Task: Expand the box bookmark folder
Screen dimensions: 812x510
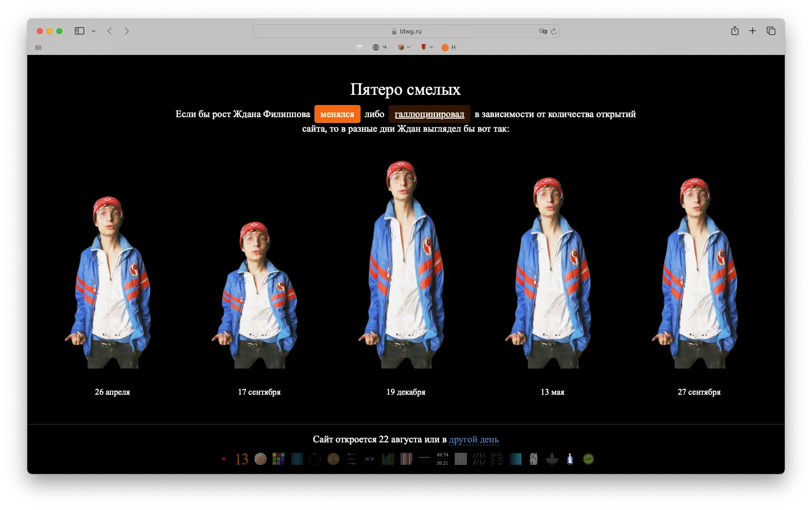Action: [404, 47]
